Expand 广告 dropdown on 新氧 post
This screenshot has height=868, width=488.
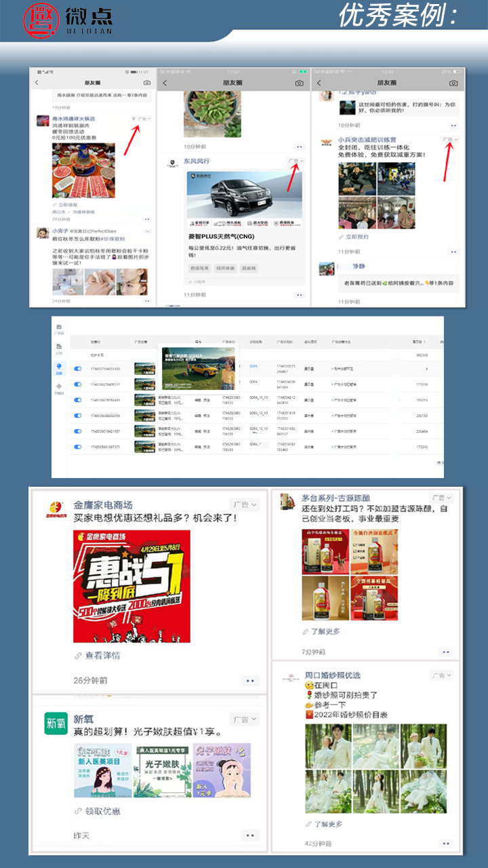point(245,719)
